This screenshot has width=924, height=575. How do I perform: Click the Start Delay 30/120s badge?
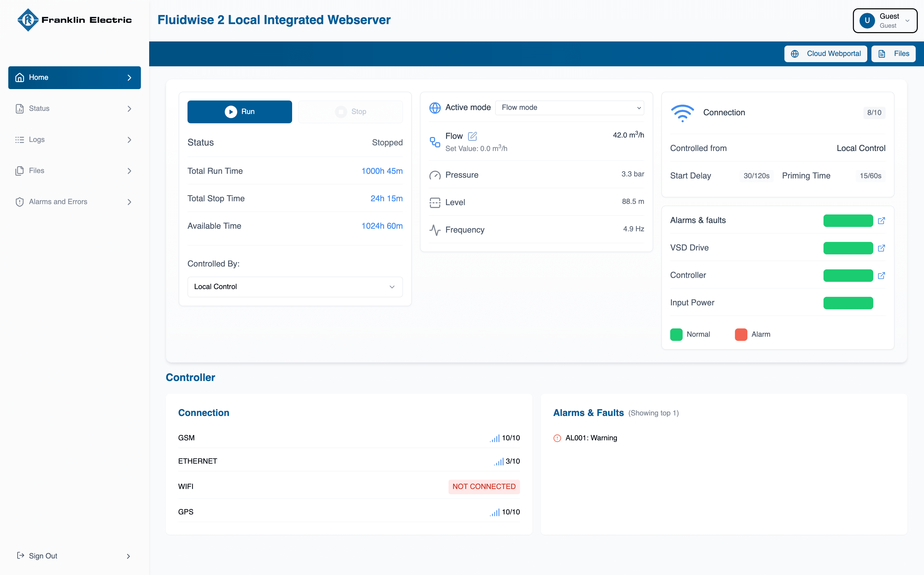coord(756,176)
